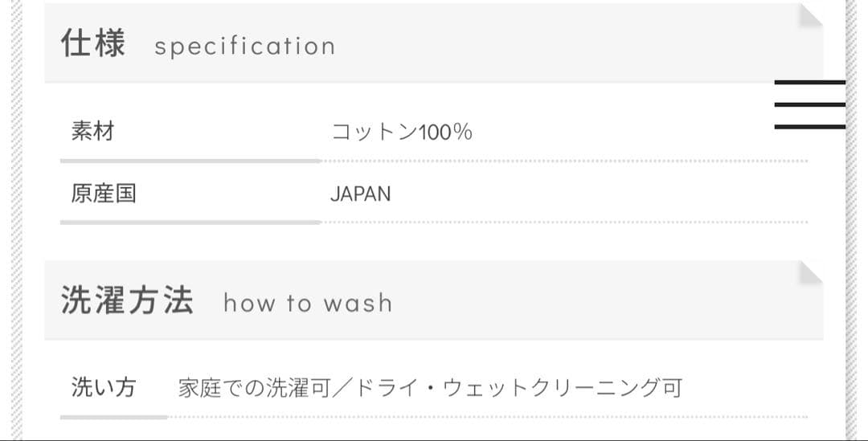Click the 'specification' English subtitle
Screen dimensions: 868x441
[244, 46]
